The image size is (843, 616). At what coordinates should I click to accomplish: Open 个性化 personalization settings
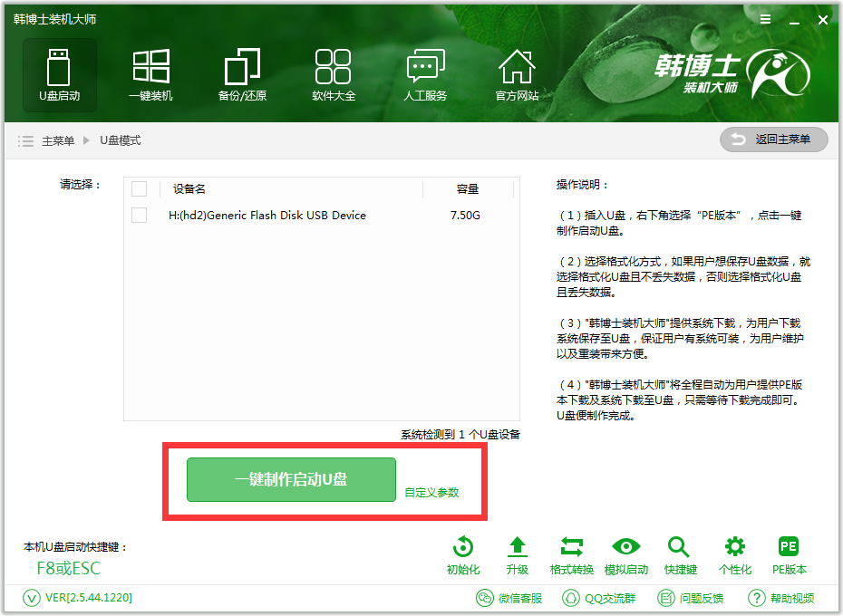pos(735,556)
